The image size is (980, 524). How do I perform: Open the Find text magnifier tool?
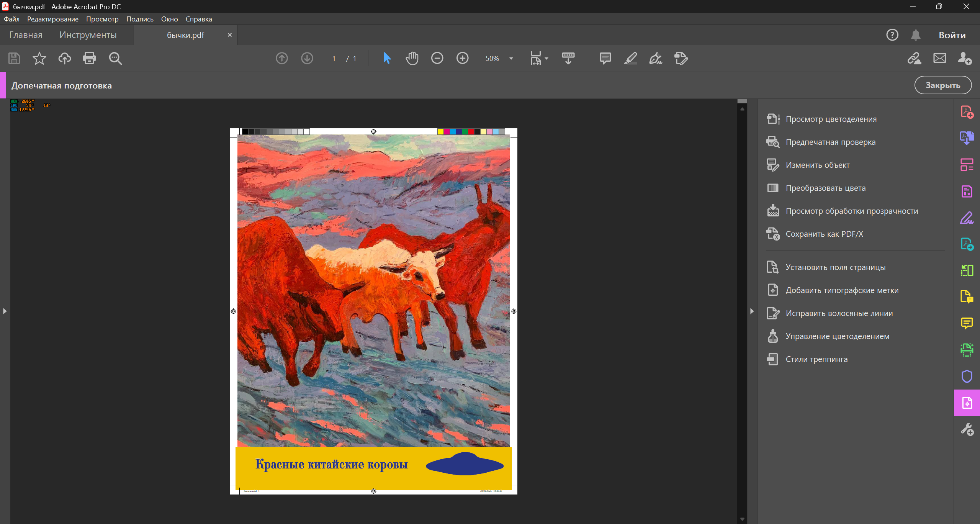[115, 58]
